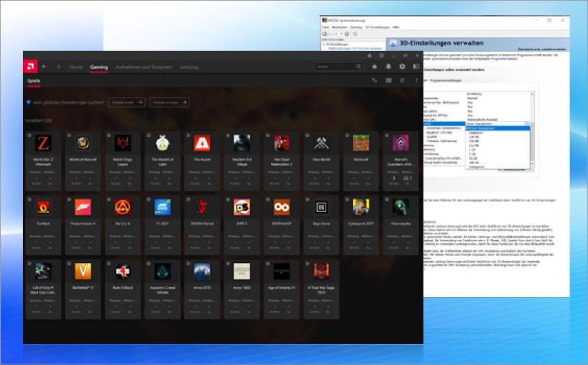Image resolution: width=588 pixels, height=365 pixels.
Task: Click the Globale Anzeige button
Action: tap(170, 102)
